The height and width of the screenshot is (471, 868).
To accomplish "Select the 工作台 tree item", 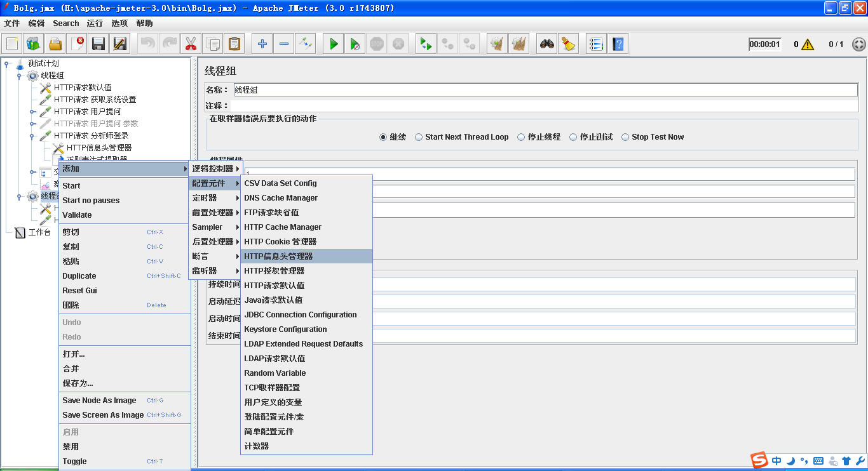I will 39,232.
